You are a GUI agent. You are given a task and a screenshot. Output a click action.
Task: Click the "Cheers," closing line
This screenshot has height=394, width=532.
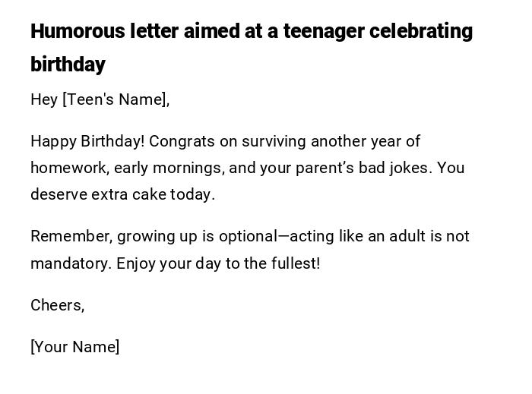[x=57, y=305]
